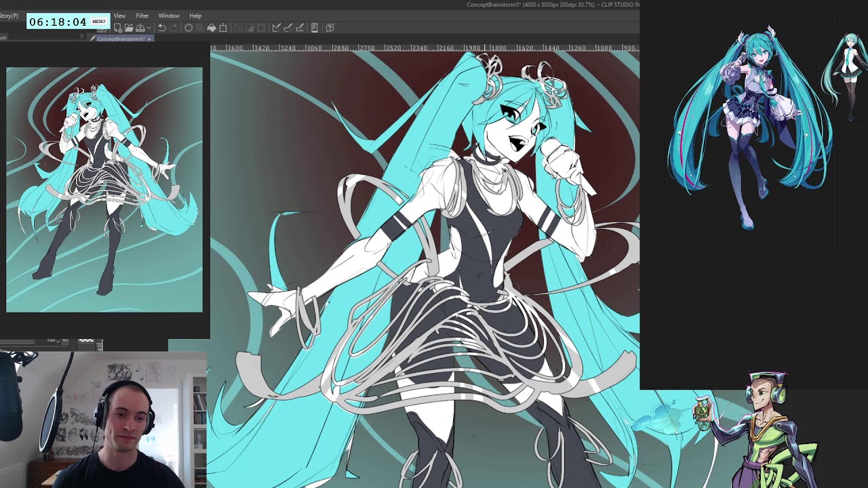Open the Story(P) menu
Viewport: 868px width, 488px height.
tap(9, 16)
